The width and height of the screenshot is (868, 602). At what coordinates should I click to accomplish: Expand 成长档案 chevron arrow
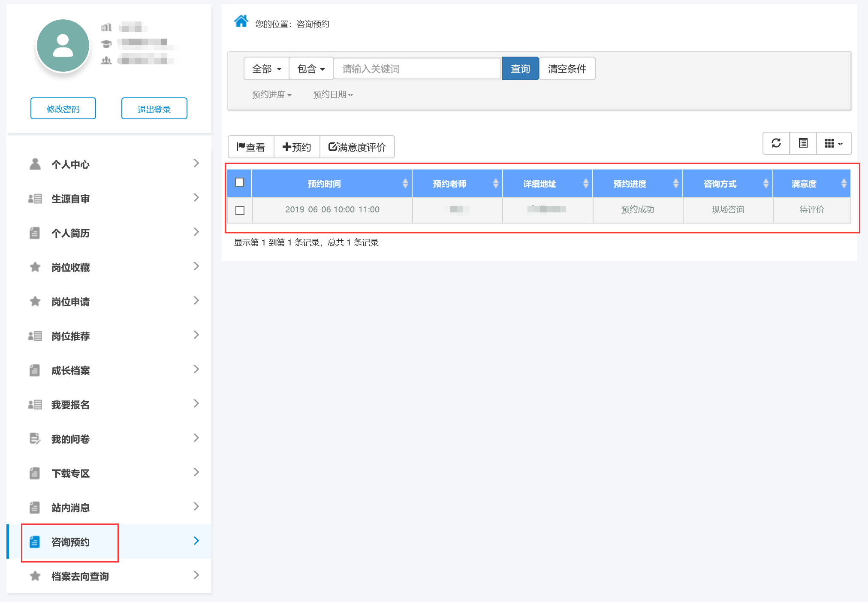point(196,369)
